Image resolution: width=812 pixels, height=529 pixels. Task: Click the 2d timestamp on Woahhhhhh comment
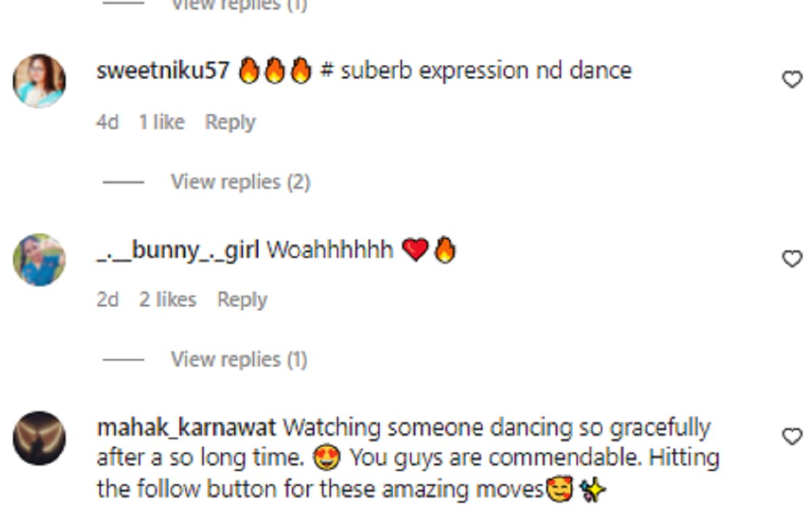tap(107, 300)
